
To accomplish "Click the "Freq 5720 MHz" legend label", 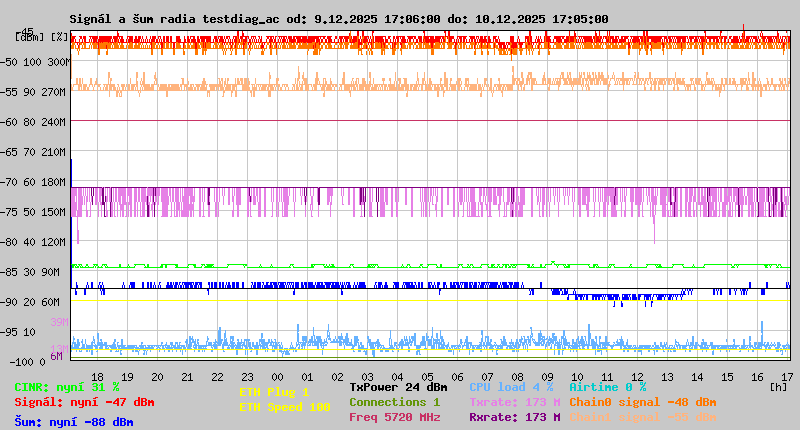I will pyautogui.click(x=394, y=417).
